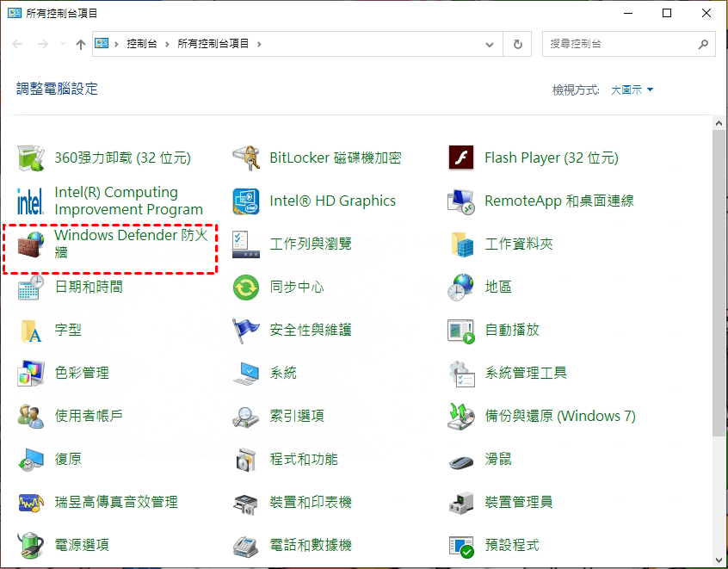Click the 預設程式 icon
This screenshot has height=569, width=728.
click(461, 547)
